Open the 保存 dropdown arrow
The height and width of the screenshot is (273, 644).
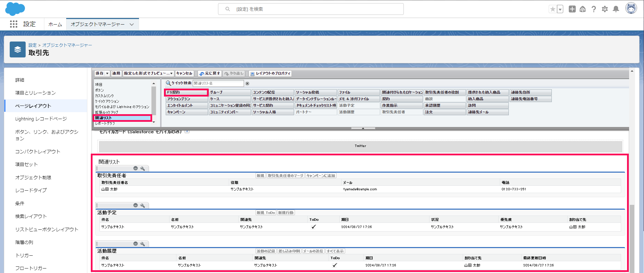point(107,73)
